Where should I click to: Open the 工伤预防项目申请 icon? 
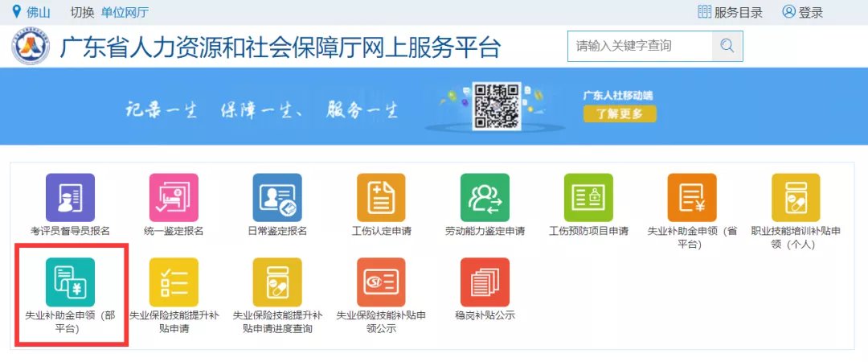pos(588,197)
